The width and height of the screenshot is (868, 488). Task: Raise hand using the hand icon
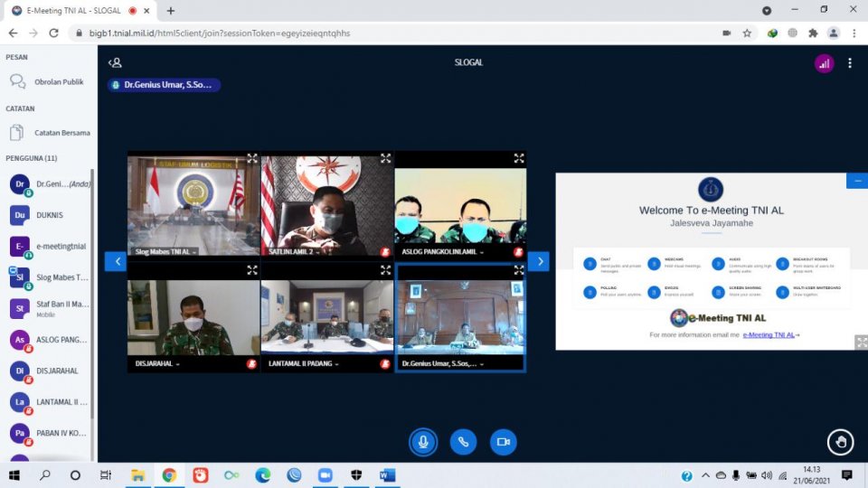pos(840,442)
